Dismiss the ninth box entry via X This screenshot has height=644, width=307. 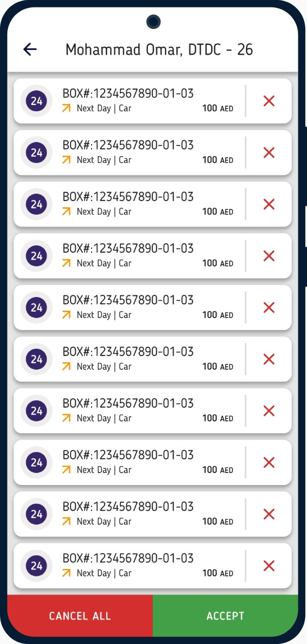point(269,514)
